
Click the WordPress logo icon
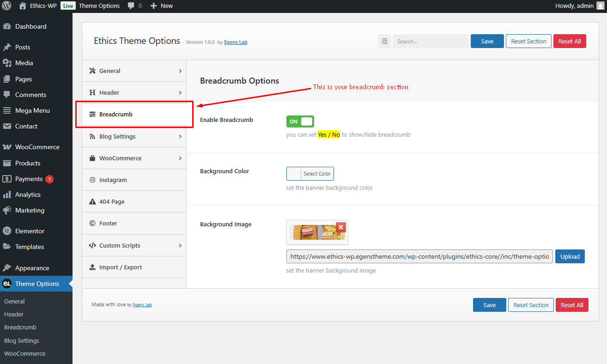point(6,6)
